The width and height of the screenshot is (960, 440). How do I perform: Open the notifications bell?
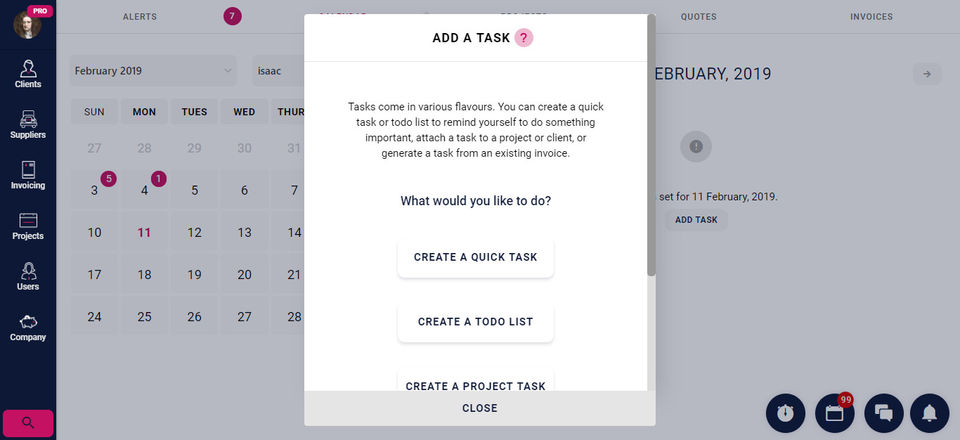pyautogui.click(x=930, y=413)
